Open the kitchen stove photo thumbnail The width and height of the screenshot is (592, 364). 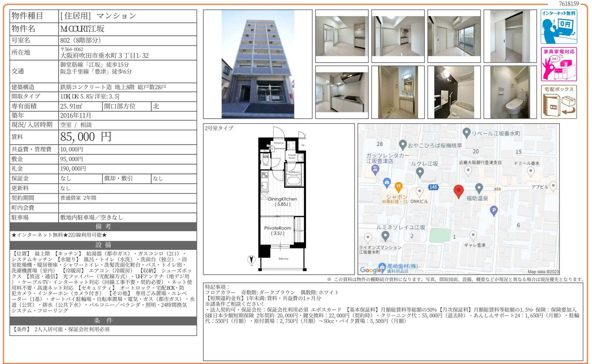click(x=342, y=92)
